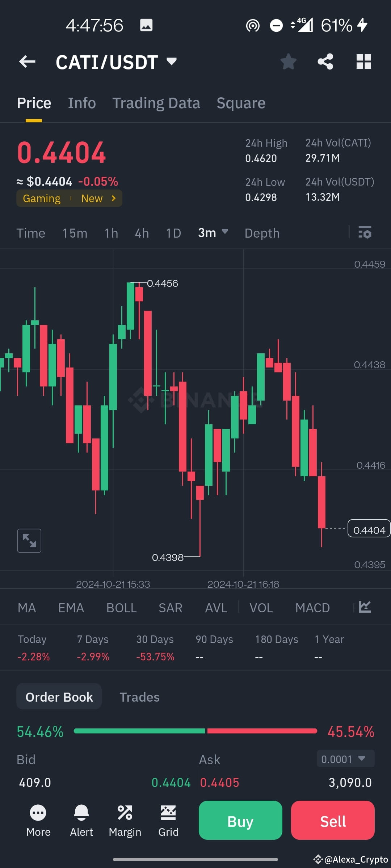Image resolution: width=391 pixels, height=868 pixels.
Task: Open More options via ellipsis icon
Action: 38,820
